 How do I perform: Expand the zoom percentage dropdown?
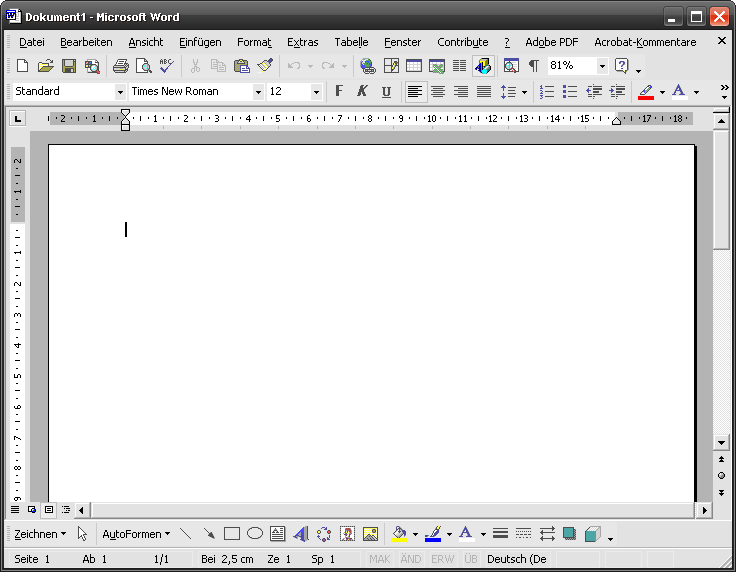[x=602, y=66]
